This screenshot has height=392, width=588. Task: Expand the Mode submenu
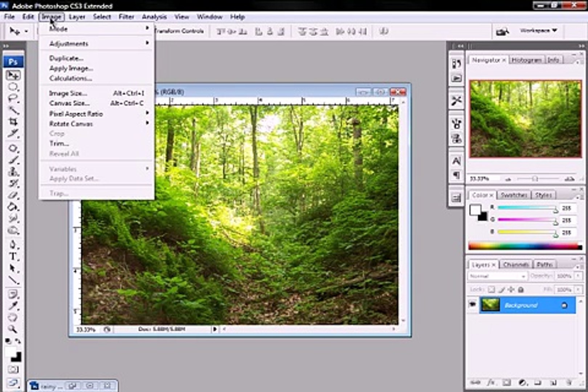97,29
